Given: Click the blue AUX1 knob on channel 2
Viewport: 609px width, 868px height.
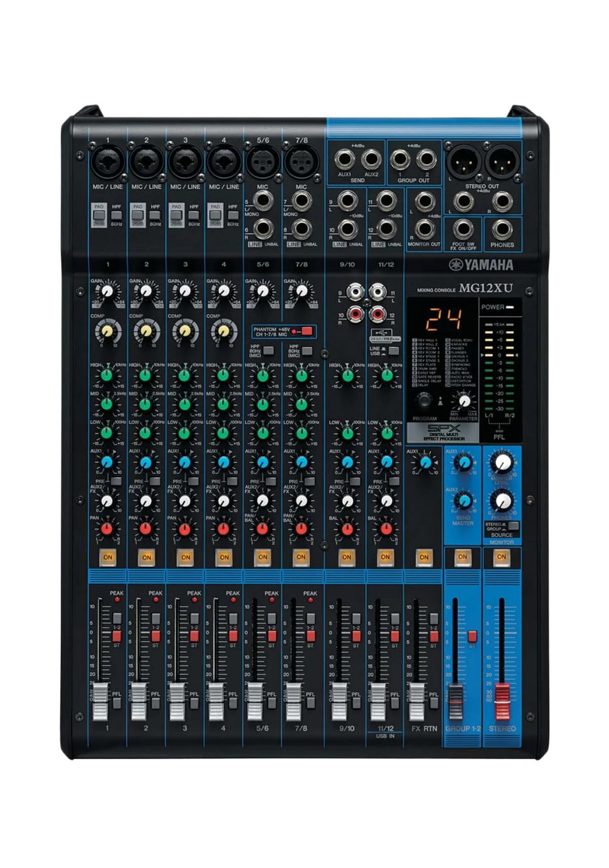Looking at the screenshot, I should 146,462.
